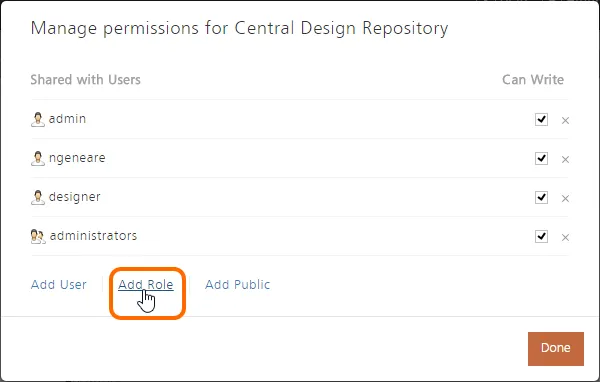Open the Add User link
This screenshot has width=600, height=382.
(x=59, y=284)
